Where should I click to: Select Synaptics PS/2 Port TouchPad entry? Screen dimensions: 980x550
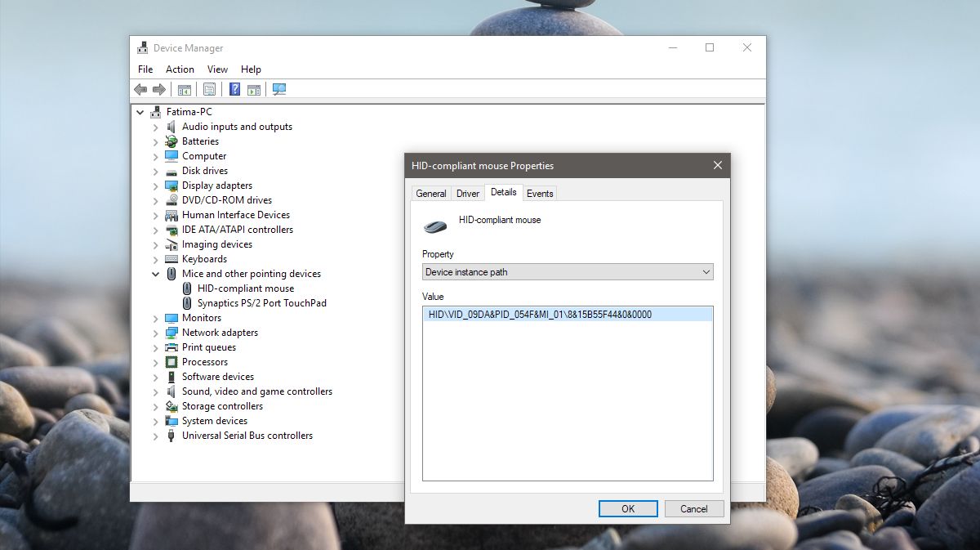click(x=261, y=303)
